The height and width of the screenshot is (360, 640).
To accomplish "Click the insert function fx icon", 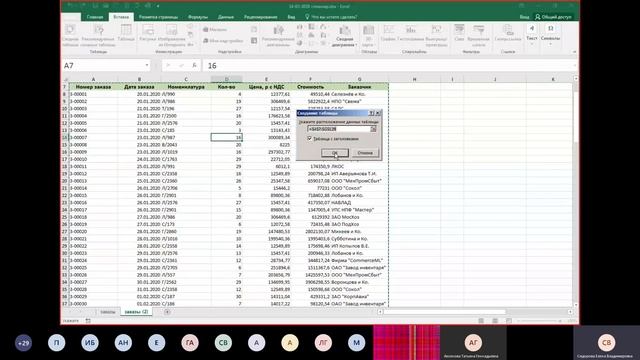I will 194,65.
